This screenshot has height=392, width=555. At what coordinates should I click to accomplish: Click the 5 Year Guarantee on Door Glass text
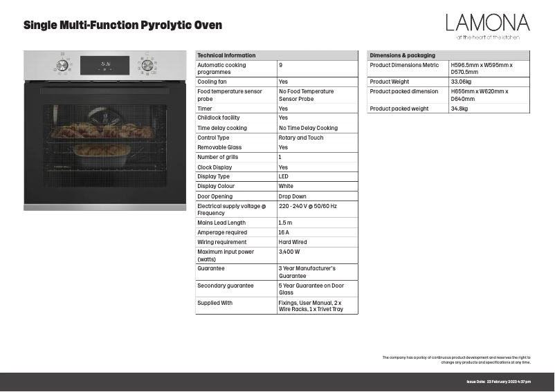tap(311, 289)
